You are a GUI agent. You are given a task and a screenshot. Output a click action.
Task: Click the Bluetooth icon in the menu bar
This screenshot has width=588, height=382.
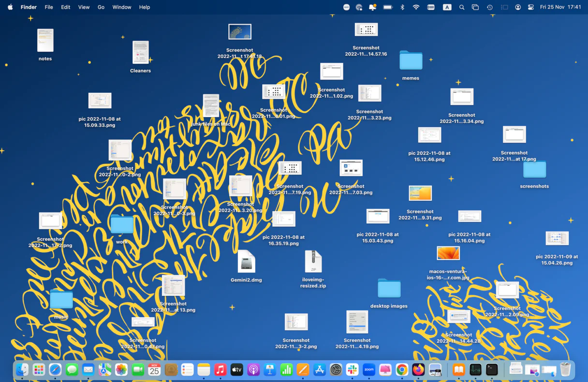click(x=402, y=7)
